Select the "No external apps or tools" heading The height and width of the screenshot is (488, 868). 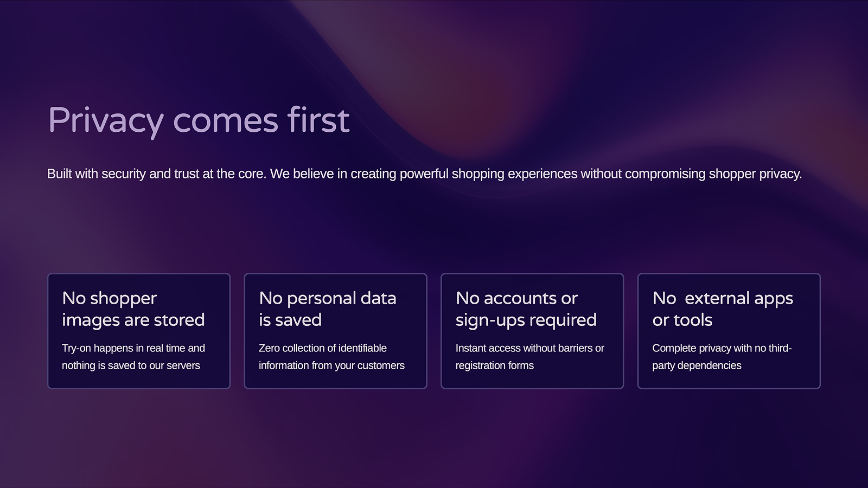tap(722, 309)
